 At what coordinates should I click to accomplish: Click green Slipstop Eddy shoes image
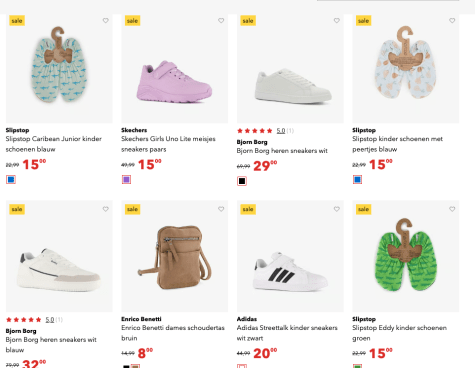click(x=406, y=256)
